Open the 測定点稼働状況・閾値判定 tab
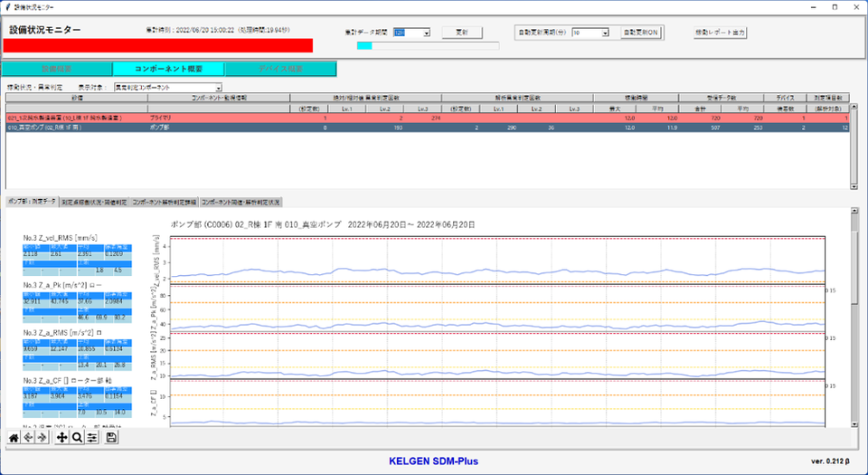 [94, 200]
